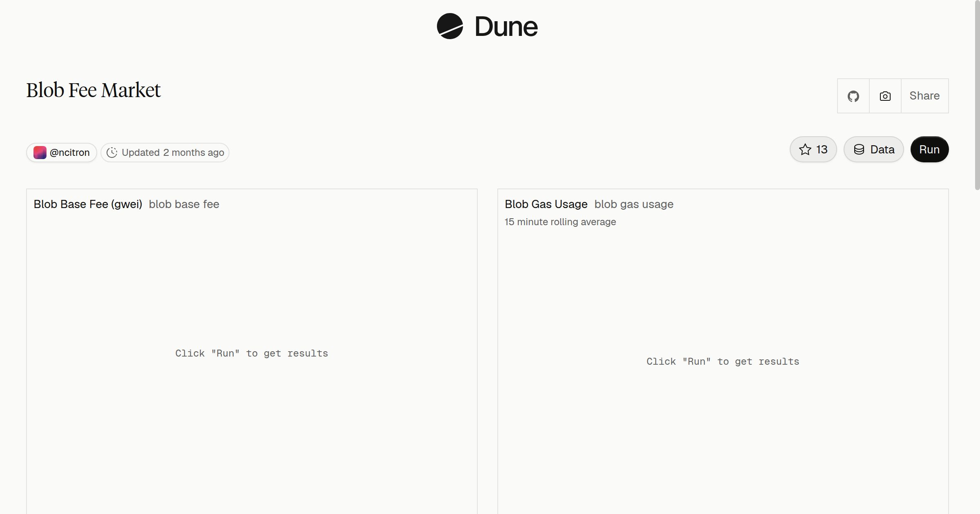Open the GitHub repository icon
The height and width of the screenshot is (514, 980).
853,96
